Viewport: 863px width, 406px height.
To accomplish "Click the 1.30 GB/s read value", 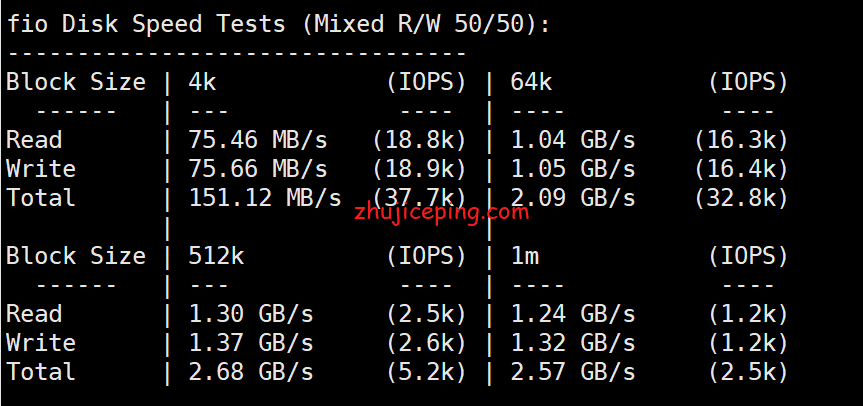I will tap(251, 314).
